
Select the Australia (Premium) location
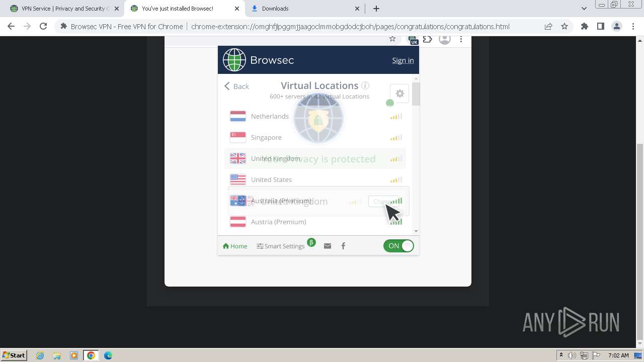tap(315, 201)
